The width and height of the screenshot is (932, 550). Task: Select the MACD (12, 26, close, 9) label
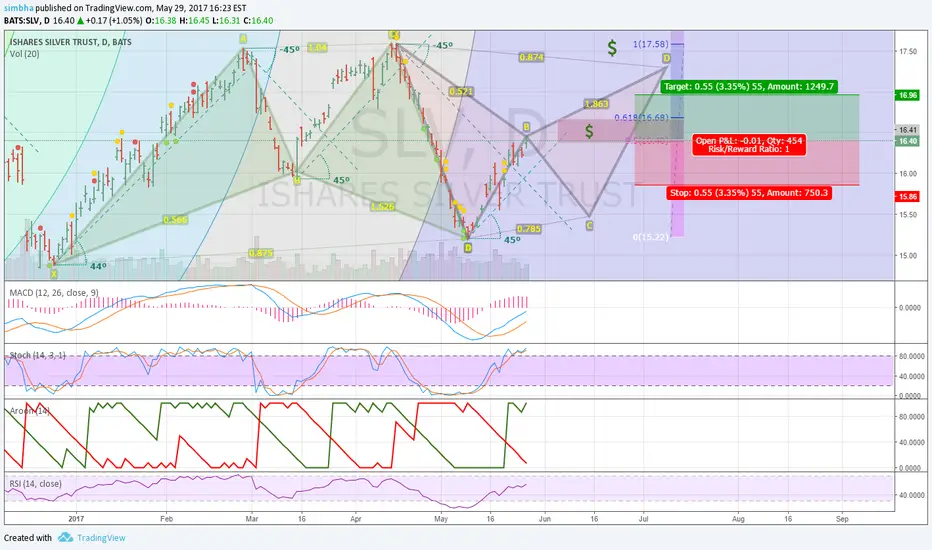click(54, 293)
